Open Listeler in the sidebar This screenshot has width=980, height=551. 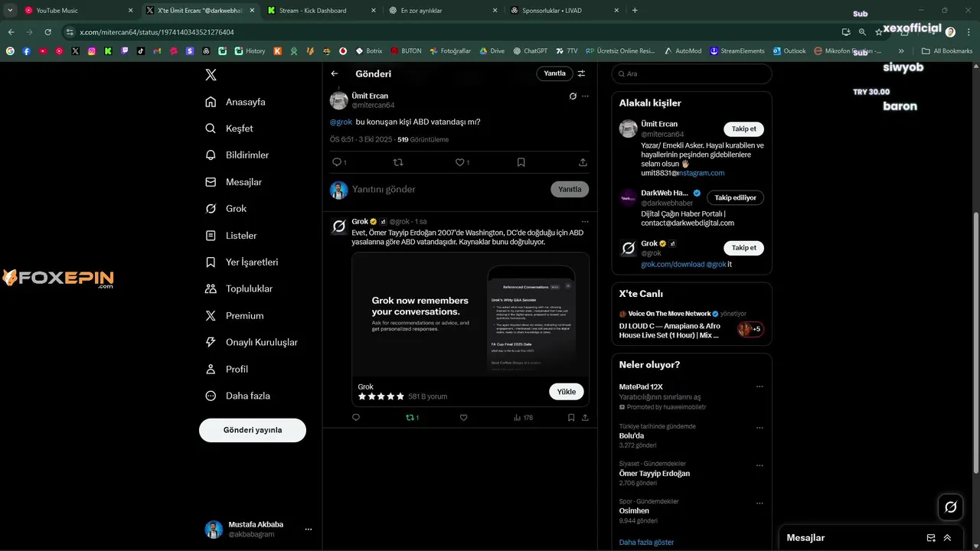[x=231, y=236]
